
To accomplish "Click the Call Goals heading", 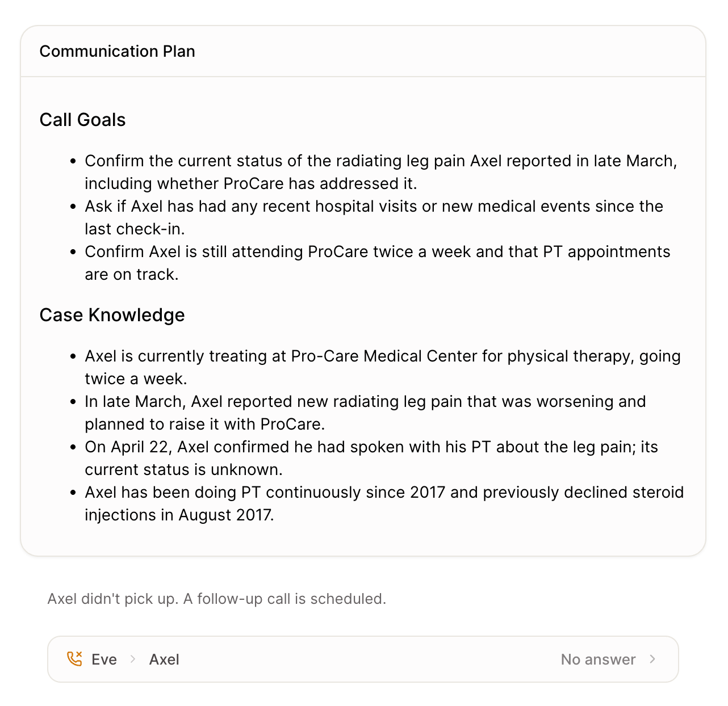I will [82, 120].
